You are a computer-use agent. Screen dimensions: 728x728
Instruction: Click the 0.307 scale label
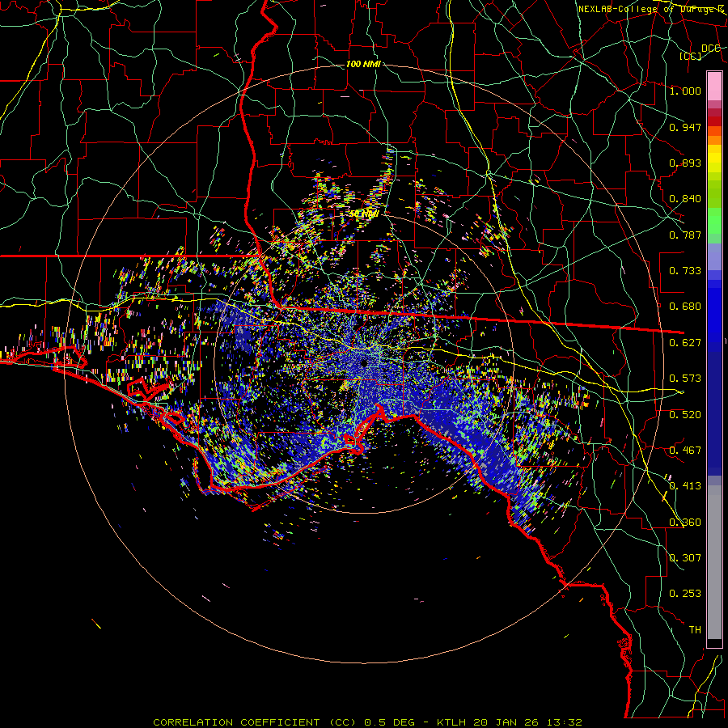[x=685, y=558]
